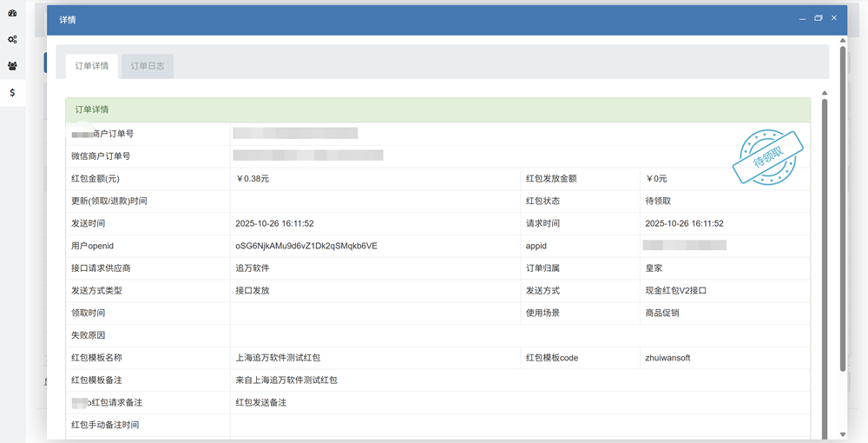Open the dashboard gauge icon in sidebar
868x443 pixels.
point(12,13)
